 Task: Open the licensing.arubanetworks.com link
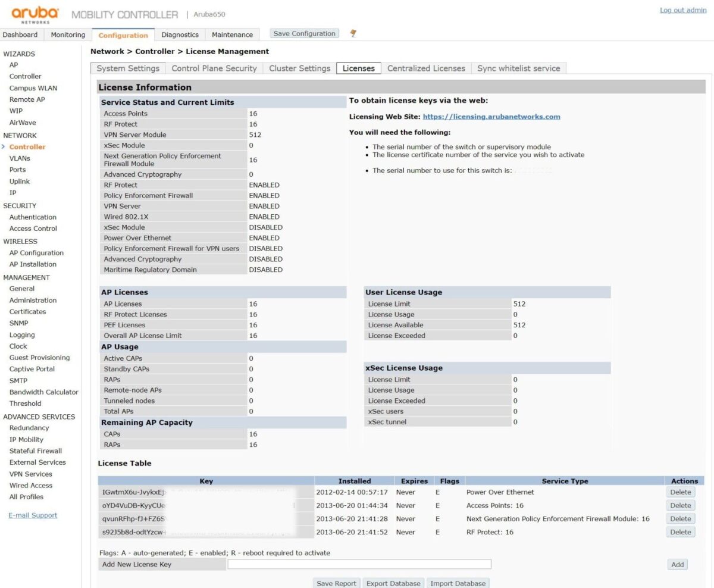491,117
